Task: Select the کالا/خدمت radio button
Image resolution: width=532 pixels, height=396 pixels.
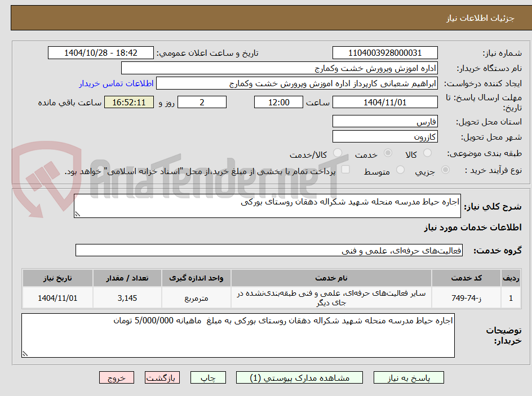Action: point(338,153)
